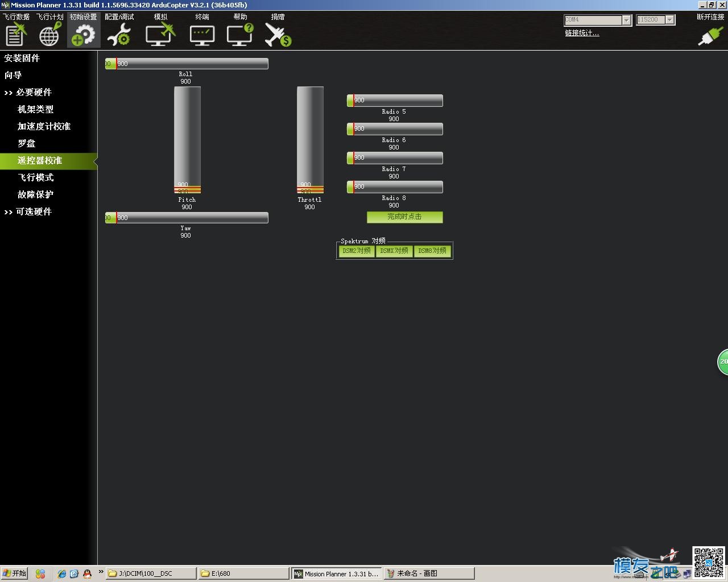Click the Pitch vertical channel bar

[187, 140]
